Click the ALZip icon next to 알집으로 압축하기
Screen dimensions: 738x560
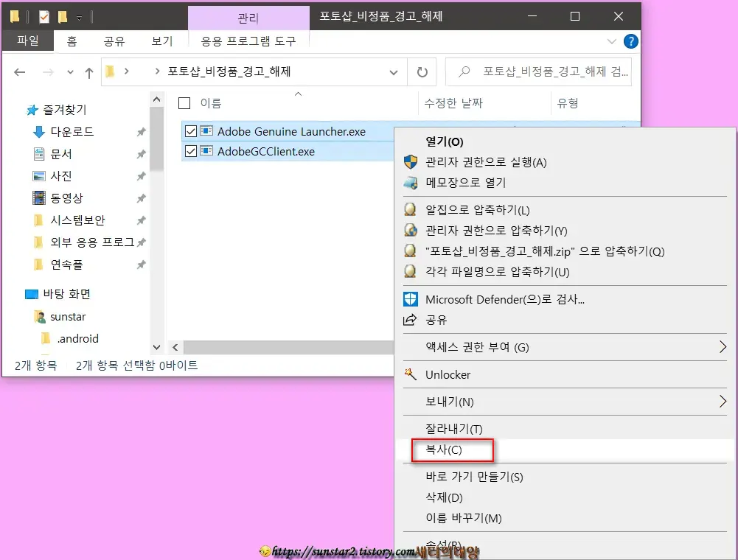[410, 209]
